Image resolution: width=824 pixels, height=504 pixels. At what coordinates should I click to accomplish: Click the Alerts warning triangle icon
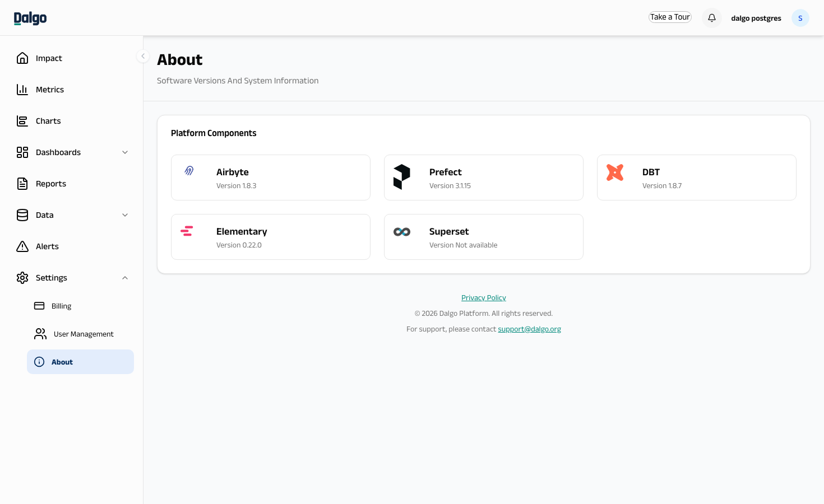click(x=22, y=246)
